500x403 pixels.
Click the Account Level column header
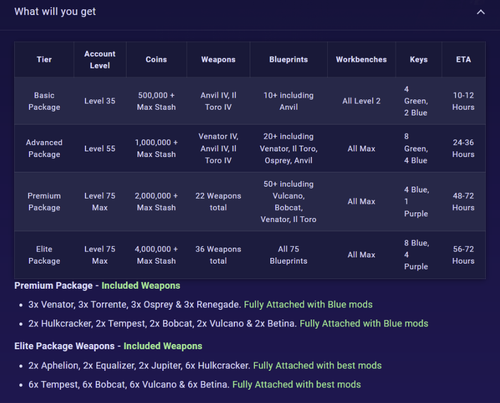point(100,60)
